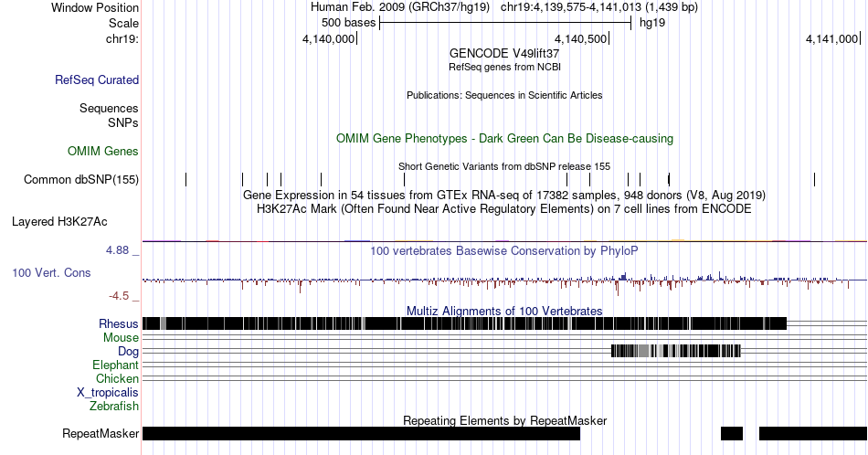Click Short Genetic Variants from dbSNP title
868x455 pixels.
click(504, 166)
